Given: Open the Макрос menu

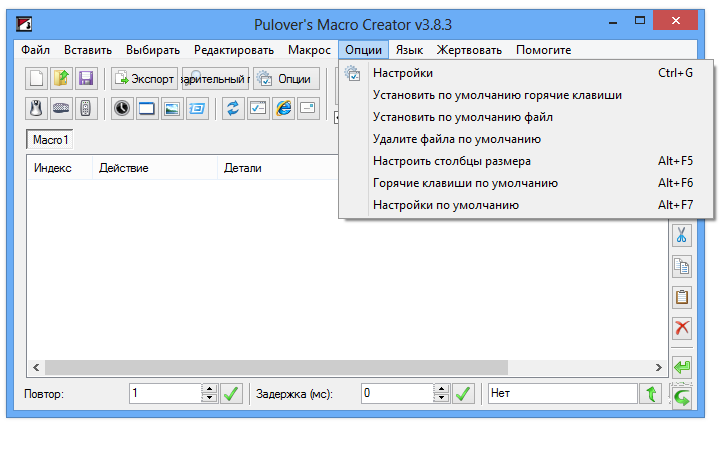Looking at the screenshot, I should 309,50.
